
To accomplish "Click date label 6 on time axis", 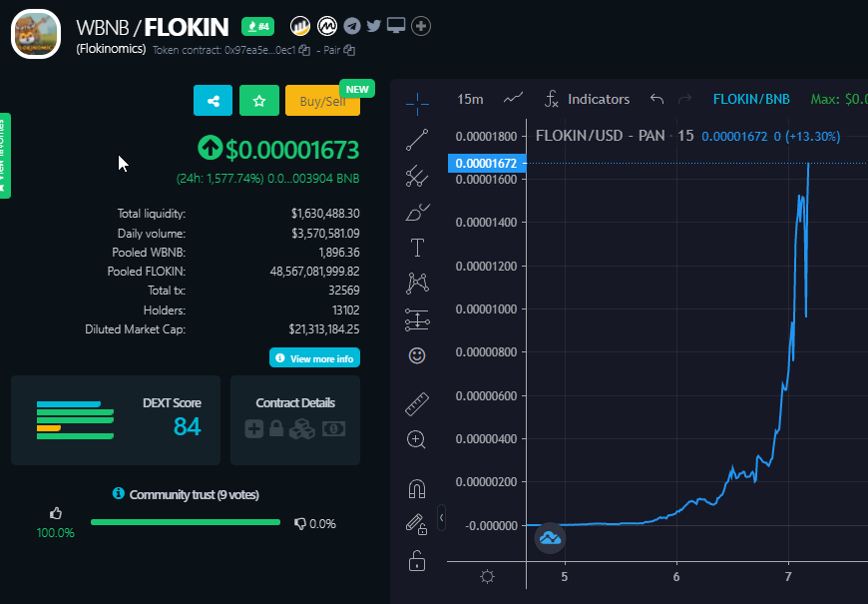I will point(676,577).
